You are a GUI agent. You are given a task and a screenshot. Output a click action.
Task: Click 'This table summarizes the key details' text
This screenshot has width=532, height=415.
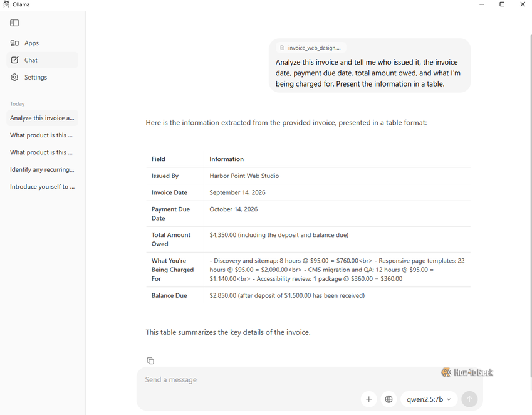click(228, 332)
